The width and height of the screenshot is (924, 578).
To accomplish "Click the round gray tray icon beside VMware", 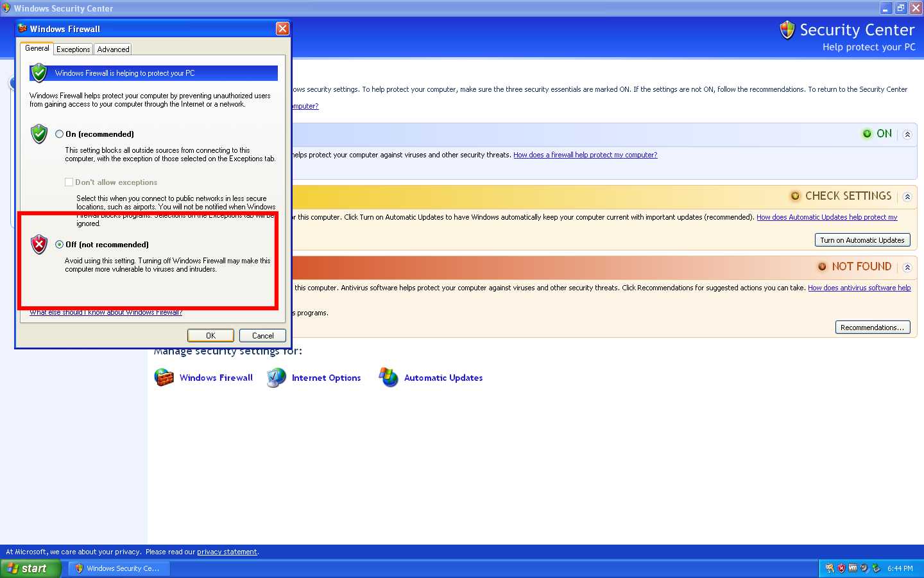I will [864, 568].
